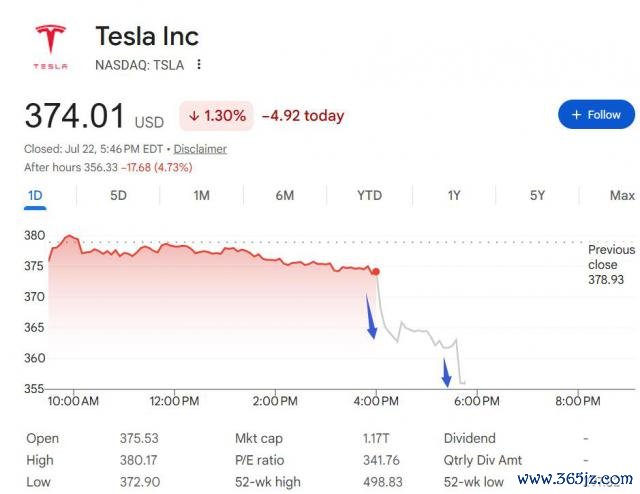The height and width of the screenshot is (494, 640).
Task: Show the 6M chart range
Action: [x=285, y=196]
